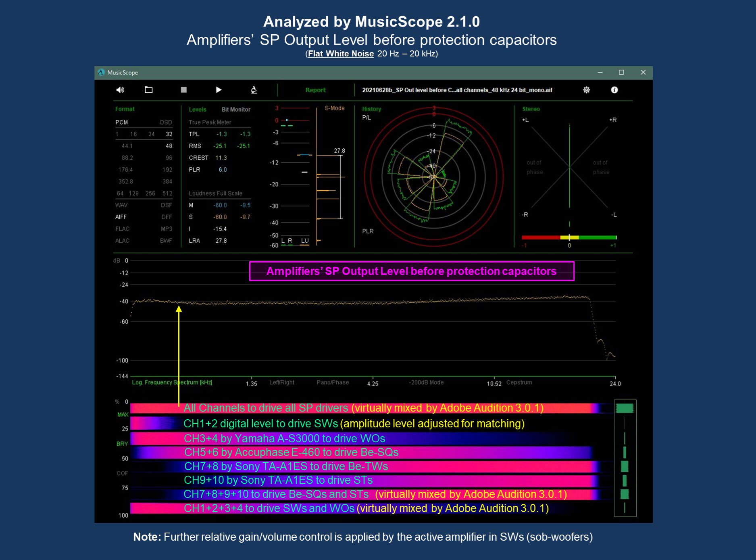Click the P/L label of radar display
This screenshot has width=756, height=560.
[x=367, y=118]
